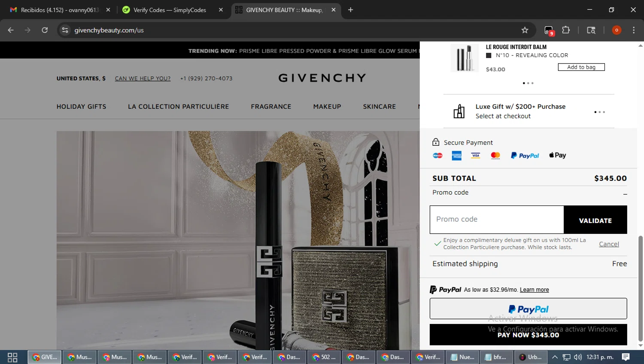Open Chrome's three-dot menu

pyautogui.click(x=634, y=30)
